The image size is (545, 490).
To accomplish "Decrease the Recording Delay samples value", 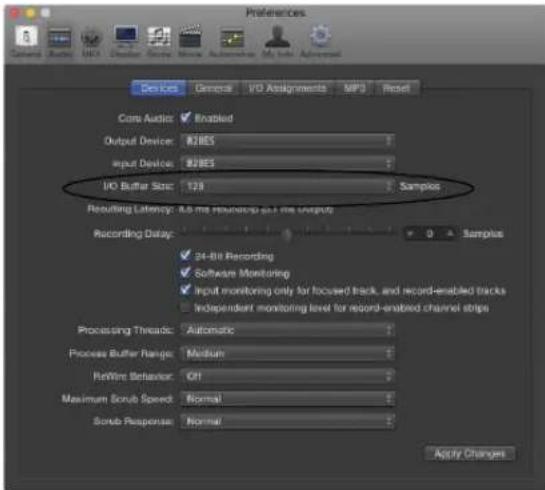I will (410, 234).
